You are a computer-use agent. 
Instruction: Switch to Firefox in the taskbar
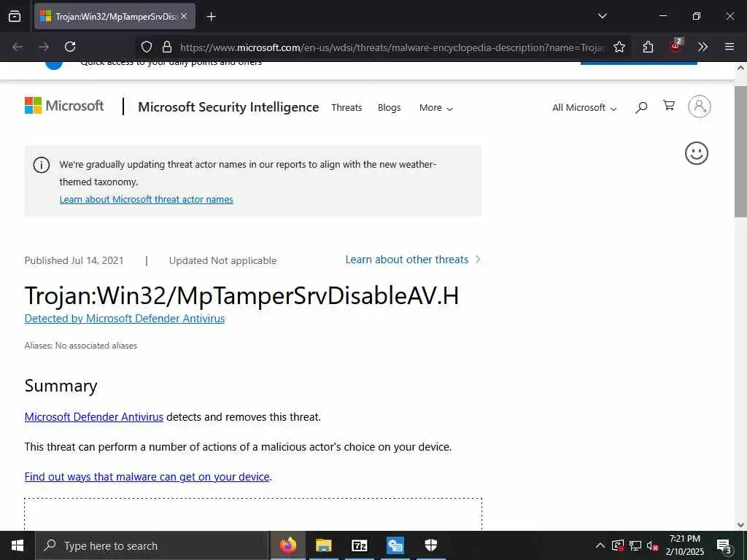(287, 545)
